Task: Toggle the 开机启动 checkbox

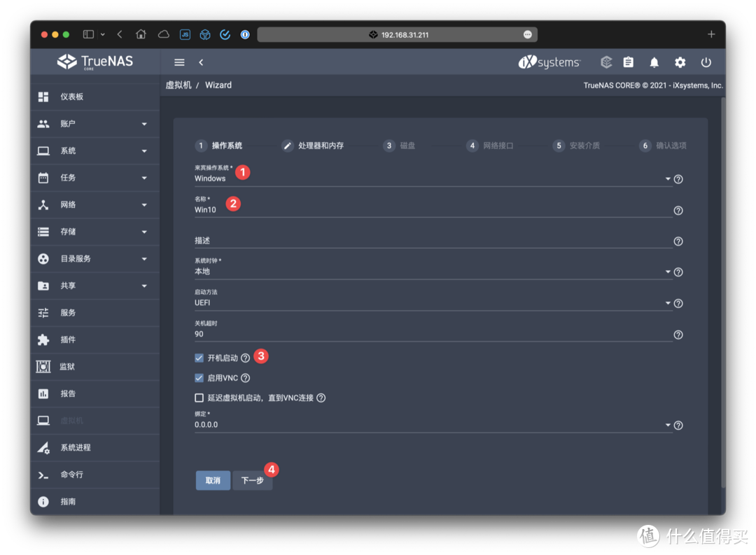Action: click(x=199, y=358)
